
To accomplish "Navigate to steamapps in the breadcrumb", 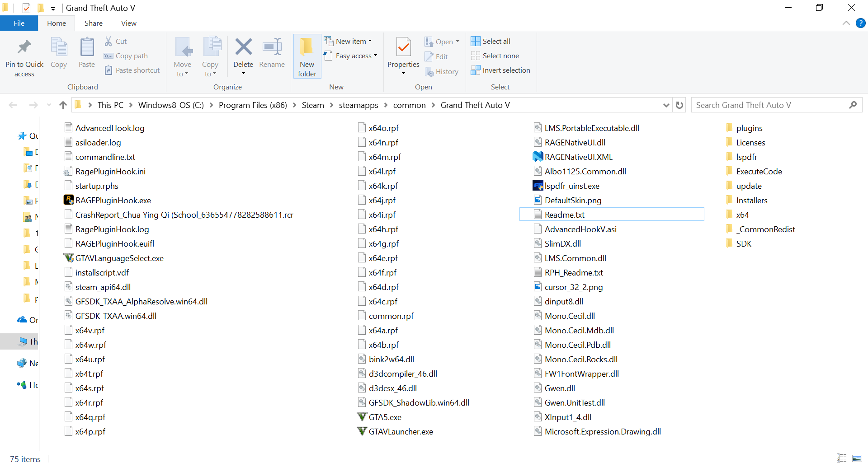I will tap(359, 105).
